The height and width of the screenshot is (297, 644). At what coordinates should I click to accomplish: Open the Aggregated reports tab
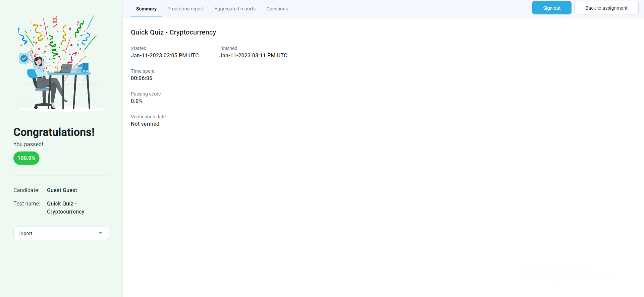tap(235, 9)
